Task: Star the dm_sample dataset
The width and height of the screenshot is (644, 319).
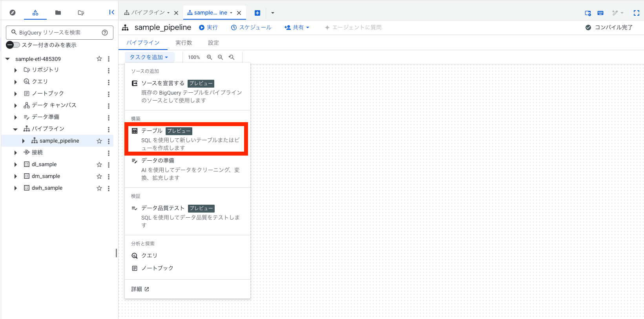Action: [99, 176]
